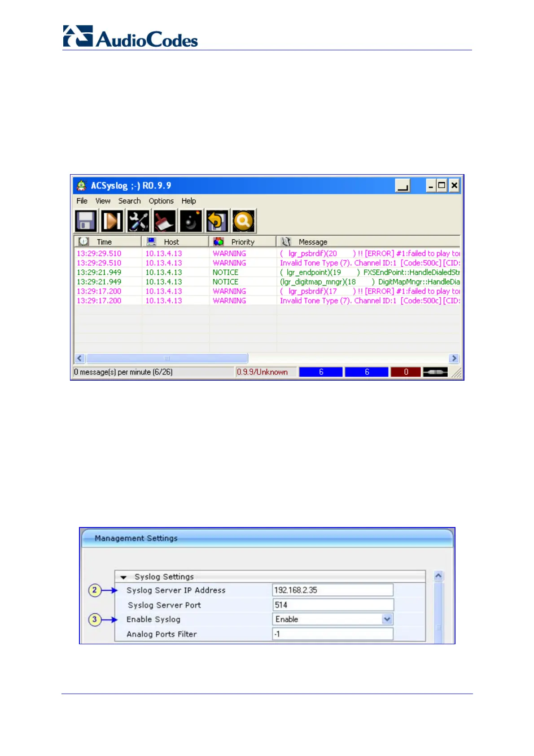Click the computer icon in Host column header

pos(152,242)
